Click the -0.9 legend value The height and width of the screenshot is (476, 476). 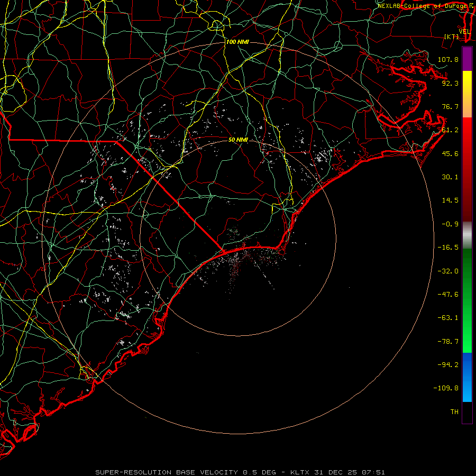click(x=450, y=224)
